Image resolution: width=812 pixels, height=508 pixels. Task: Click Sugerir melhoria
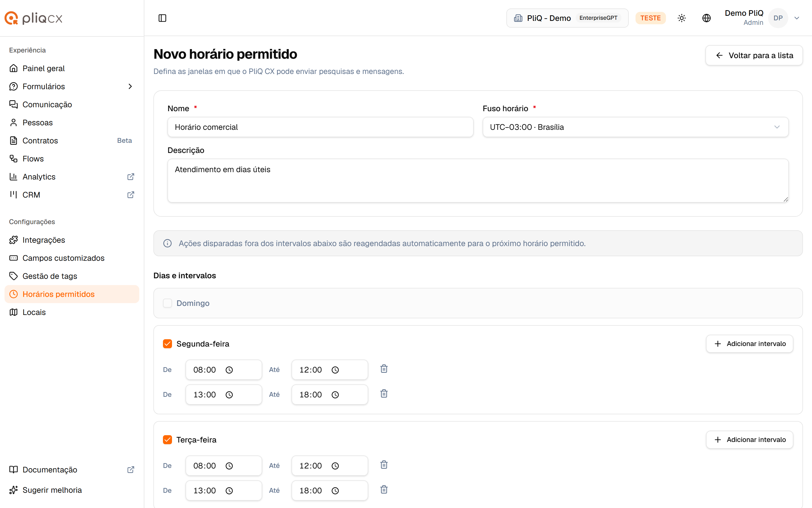(72, 490)
